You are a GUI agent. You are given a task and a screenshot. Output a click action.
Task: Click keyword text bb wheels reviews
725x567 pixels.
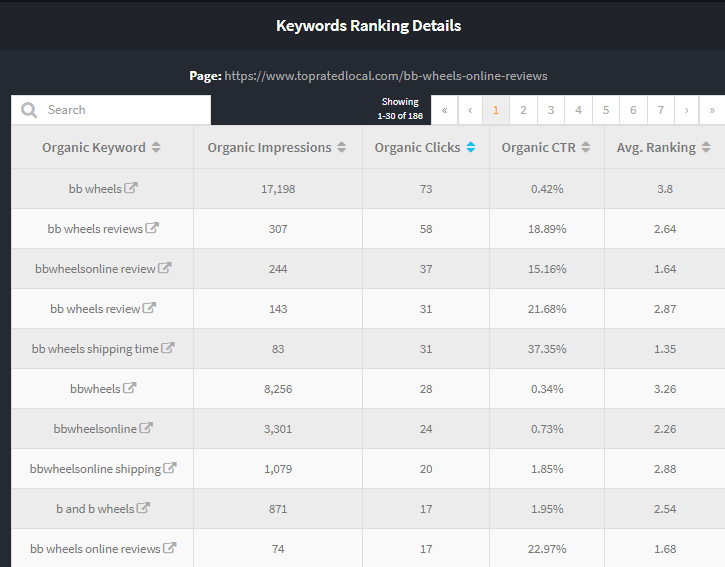(x=95, y=229)
